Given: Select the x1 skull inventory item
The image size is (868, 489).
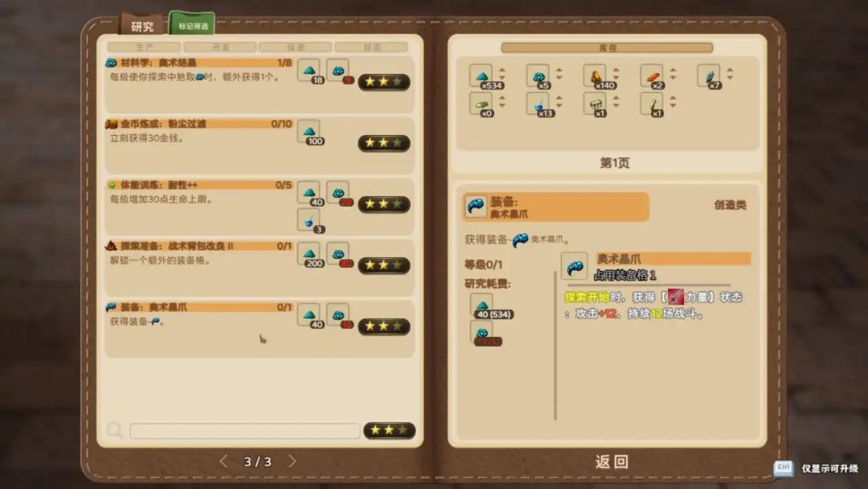Looking at the screenshot, I should (x=596, y=104).
